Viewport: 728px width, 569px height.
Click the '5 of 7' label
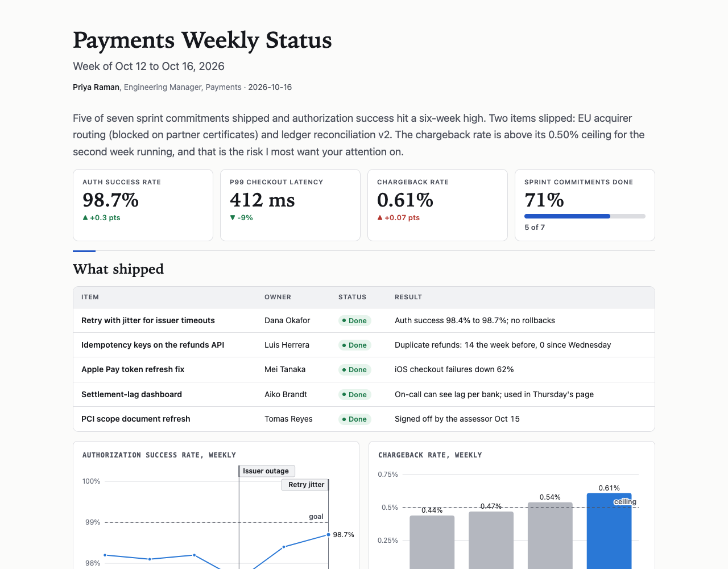pyautogui.click(x=535, y=227)
